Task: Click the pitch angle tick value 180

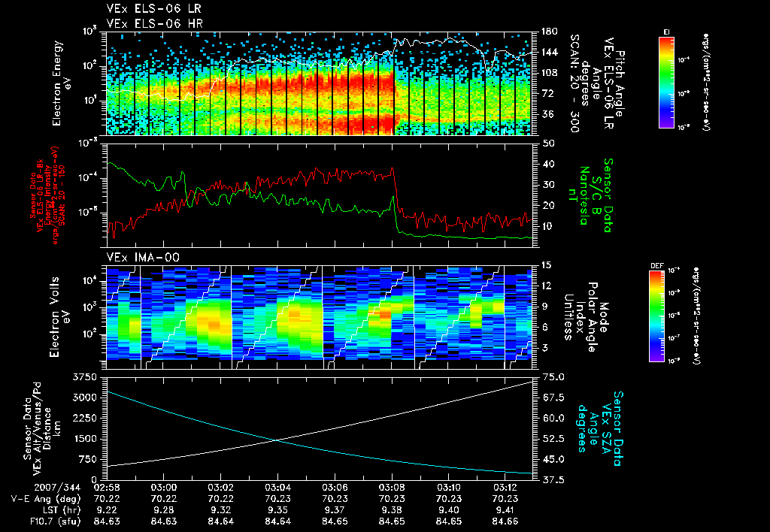Action: [x=549, y=32]
